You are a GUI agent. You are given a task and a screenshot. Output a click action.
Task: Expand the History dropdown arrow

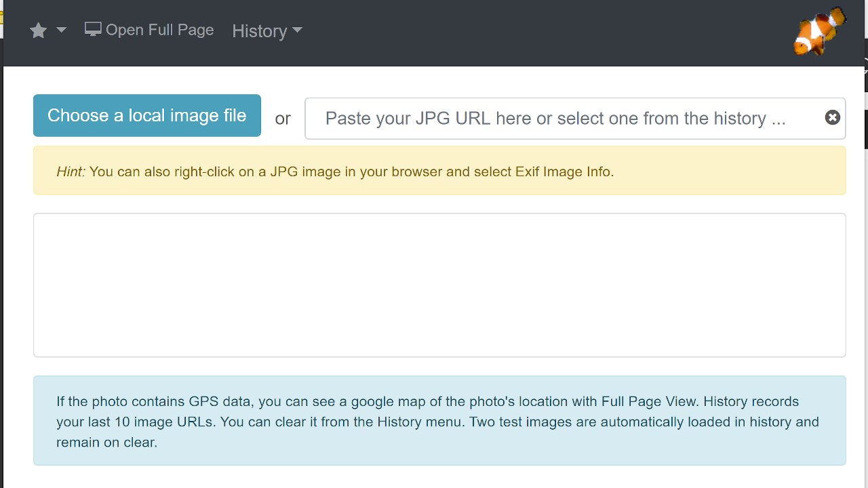[x=297, y=30]
